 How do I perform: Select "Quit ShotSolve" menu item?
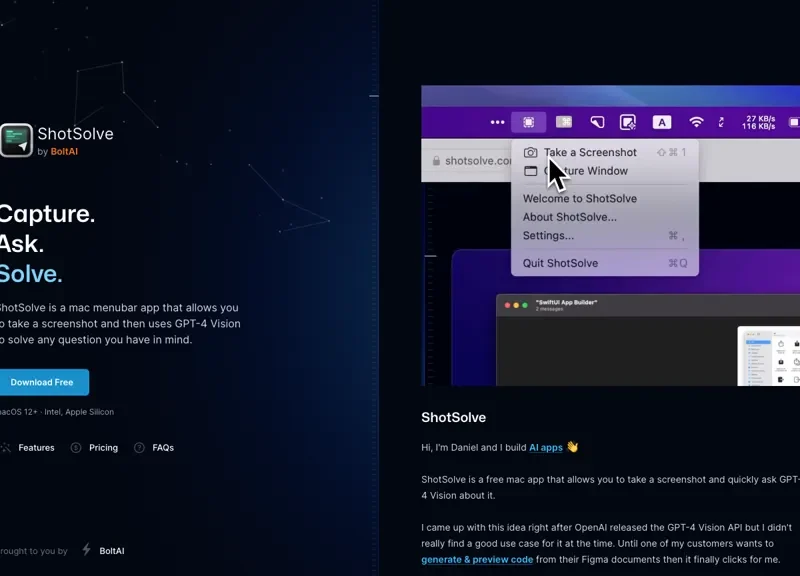click(605, 263)
